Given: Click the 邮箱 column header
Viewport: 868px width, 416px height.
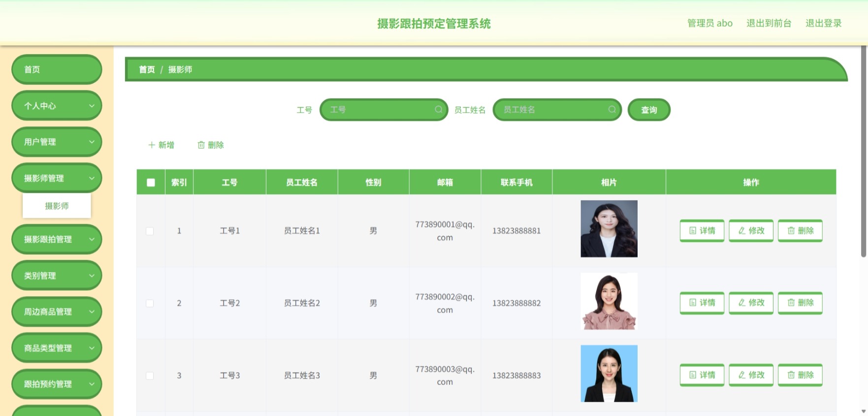Looking at the screenshot, I should coord(445,182).
